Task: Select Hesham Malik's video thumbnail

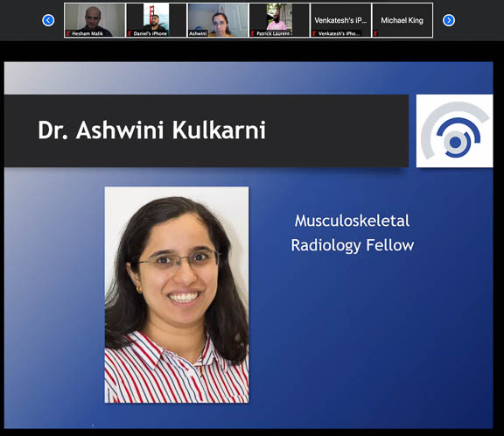Action: pyautogui.click(x=94, y=20)
